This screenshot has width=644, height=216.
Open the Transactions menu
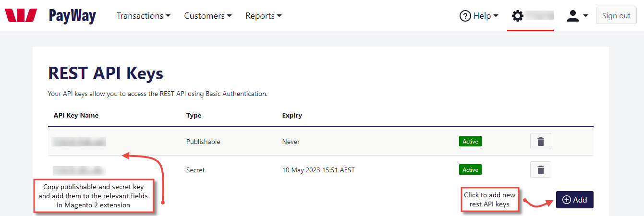coord(144,16)
